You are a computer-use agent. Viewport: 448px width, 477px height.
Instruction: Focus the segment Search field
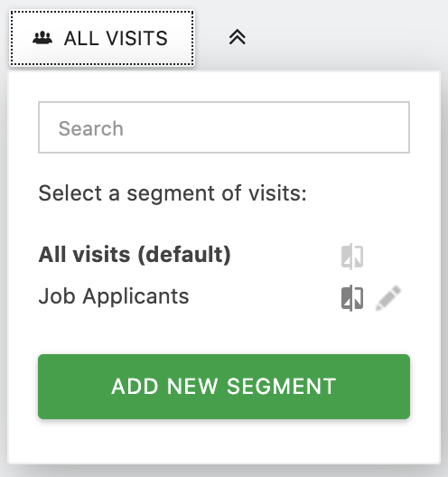[224, 127]
